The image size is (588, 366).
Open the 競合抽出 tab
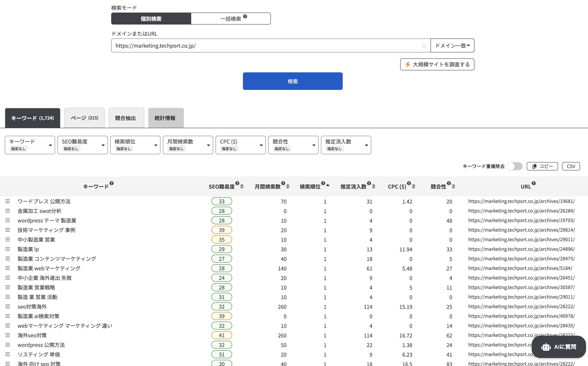point(126,118)
